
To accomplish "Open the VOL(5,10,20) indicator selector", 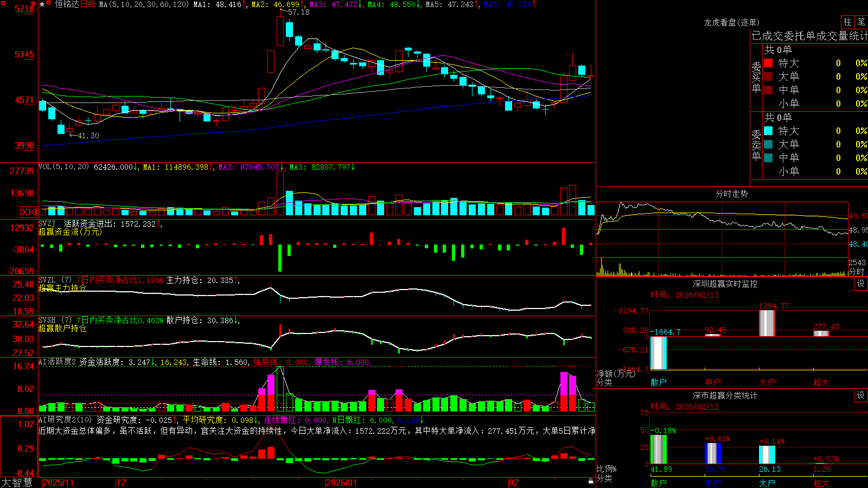I will pyautogui.click(x=63, y=167).
